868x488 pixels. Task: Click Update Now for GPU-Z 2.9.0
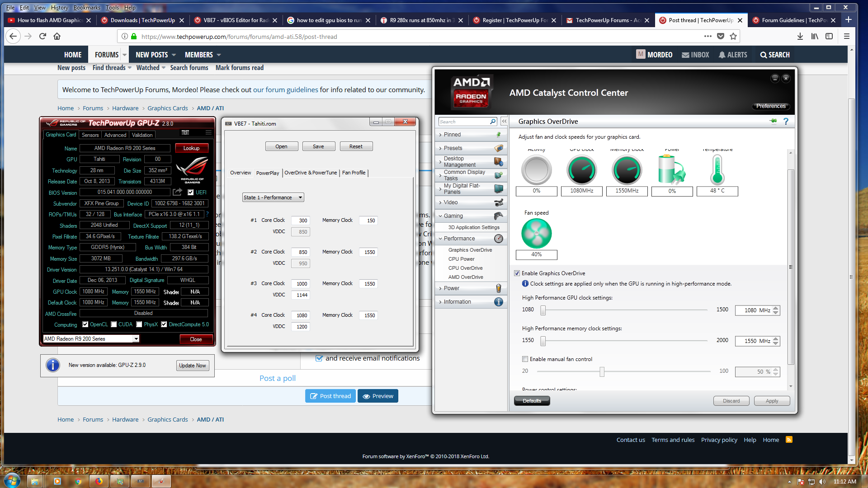[193, 366]
